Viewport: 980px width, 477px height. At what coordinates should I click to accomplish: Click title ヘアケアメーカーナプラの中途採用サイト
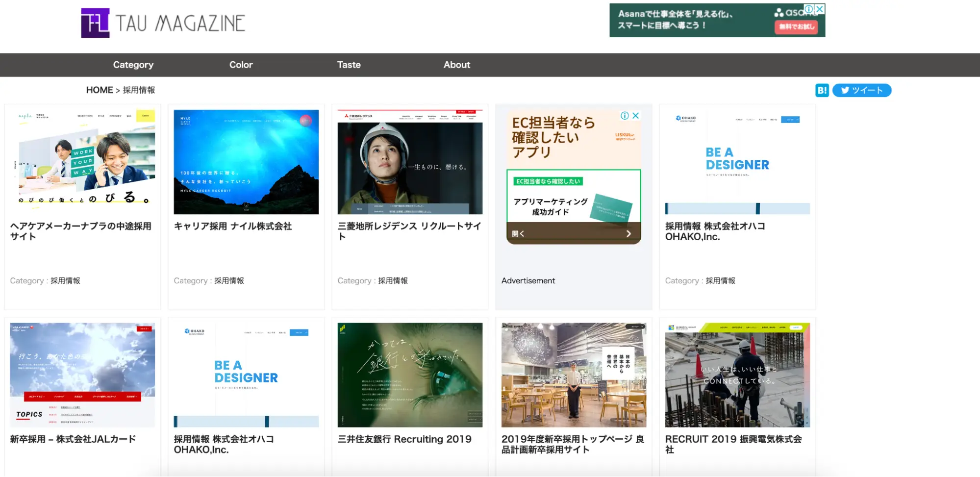click(x=81, y=231)
